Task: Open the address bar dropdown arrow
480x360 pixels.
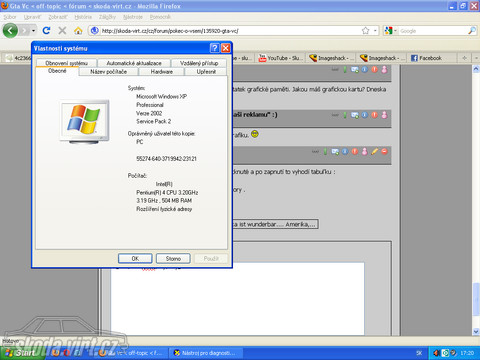Action: (x=375, y=31)
